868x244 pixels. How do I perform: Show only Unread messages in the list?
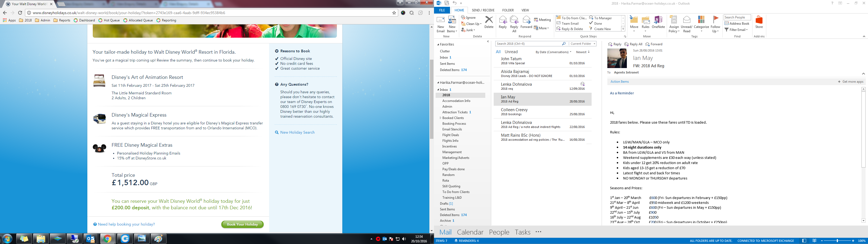click(x=511, y=52)
